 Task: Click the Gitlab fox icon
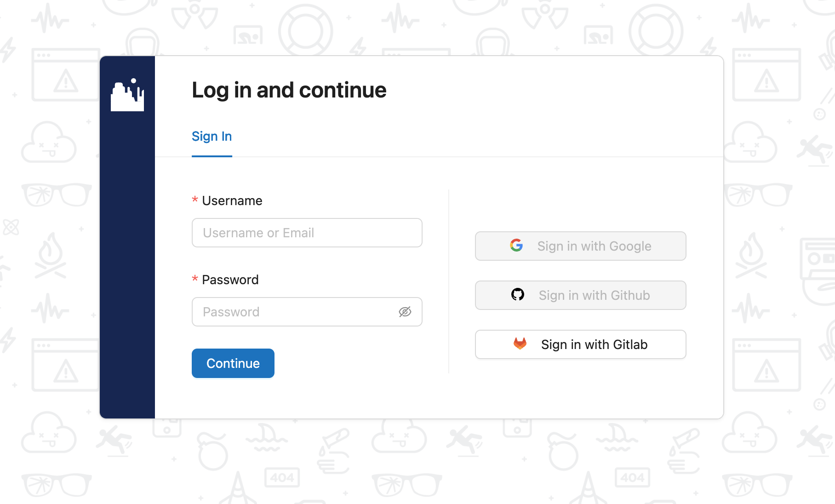click(x=520, y=344)
